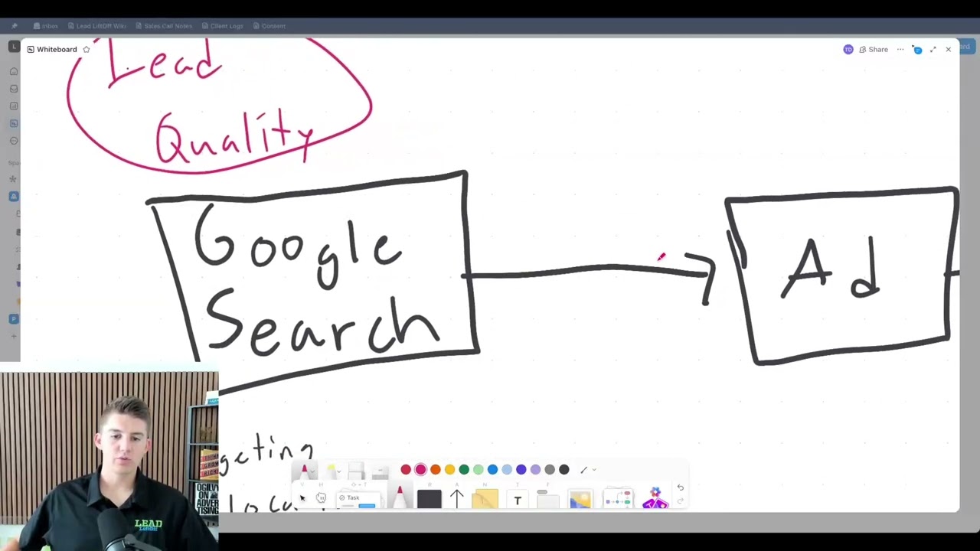Select the hand pan tool

pyautogui.click(x=321, y=498)
